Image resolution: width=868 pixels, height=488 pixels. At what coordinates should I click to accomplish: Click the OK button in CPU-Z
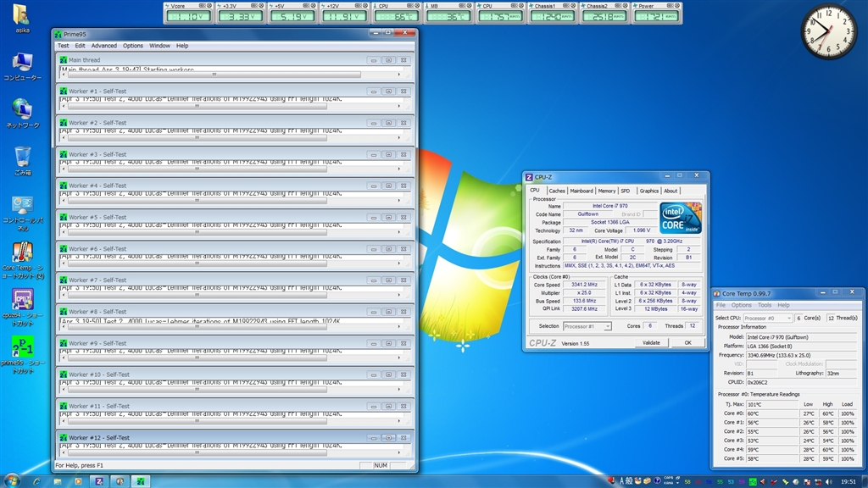pyautogui.click(x=687, y=342)
